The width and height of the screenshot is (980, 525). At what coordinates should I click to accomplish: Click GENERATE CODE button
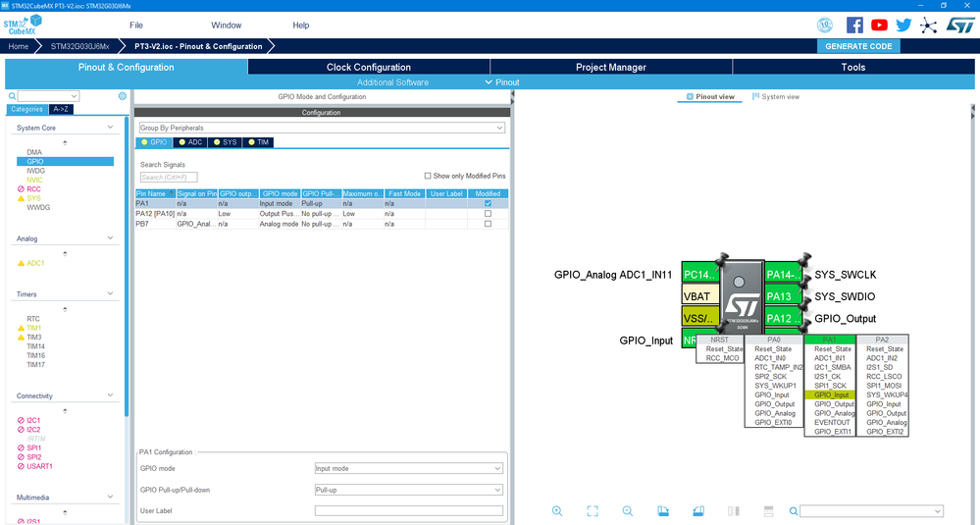click(x=858, y=46)
